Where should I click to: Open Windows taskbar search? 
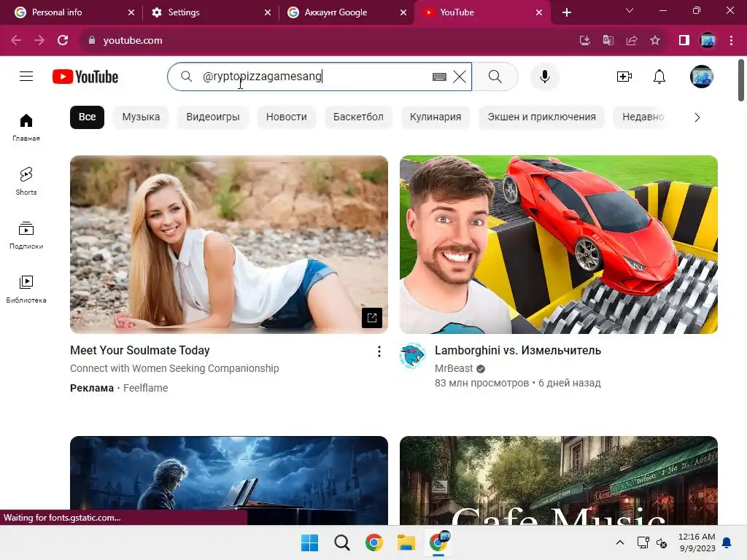pos(341,542)
